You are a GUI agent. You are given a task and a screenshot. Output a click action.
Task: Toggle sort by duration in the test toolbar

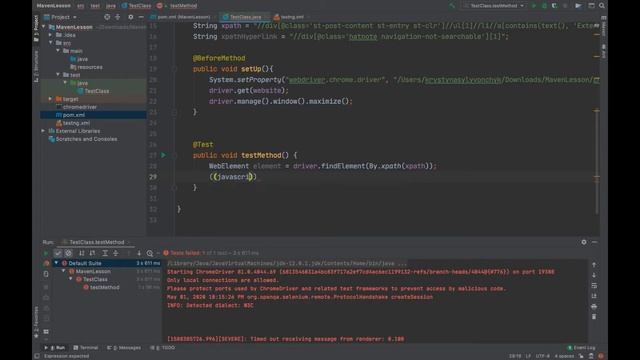click(x=92, y=253)
